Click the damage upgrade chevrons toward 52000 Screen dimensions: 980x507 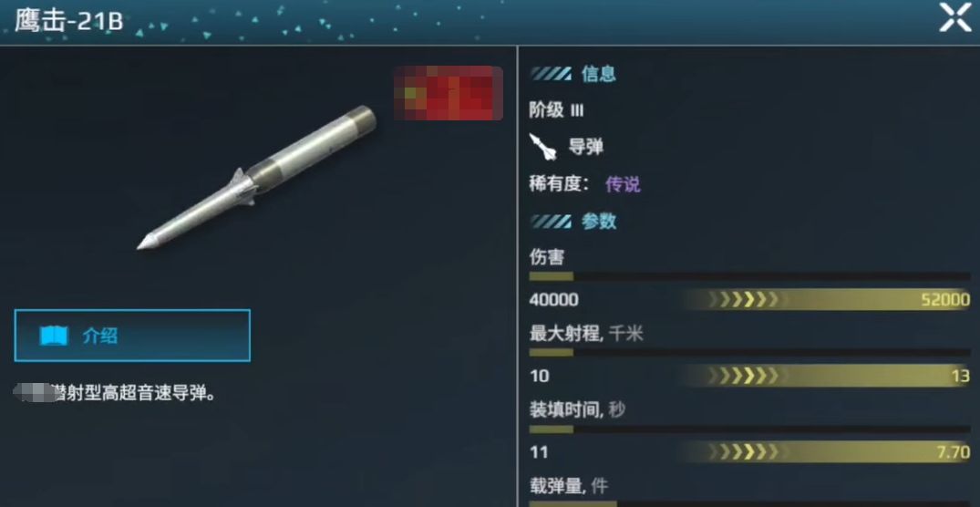tap(744, 299)
